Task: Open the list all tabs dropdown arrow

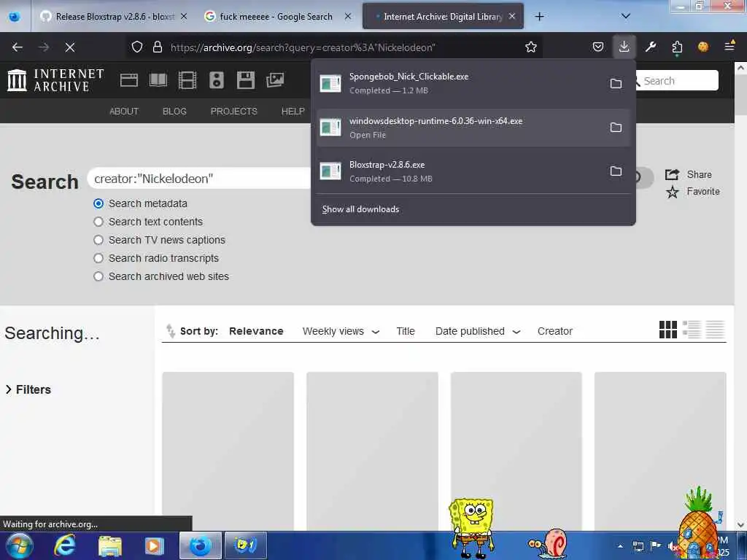Action: point(625,16)
